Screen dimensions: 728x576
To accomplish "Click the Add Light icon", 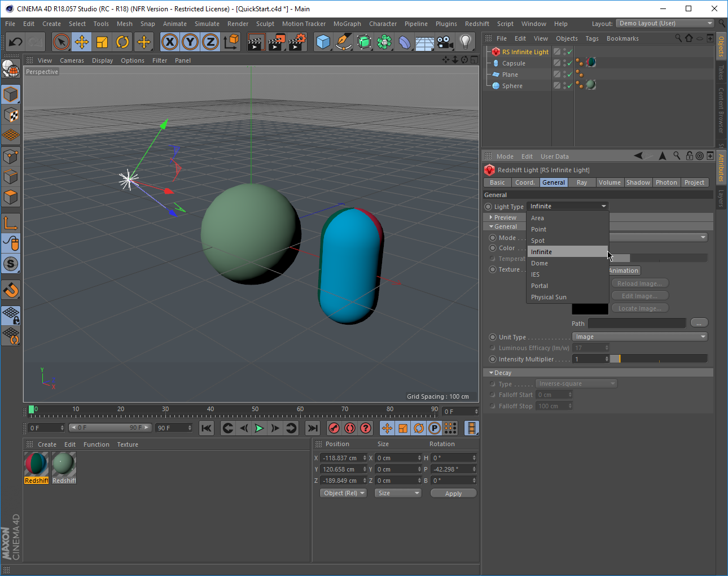I will pyautogui.click(x=465, y=42).
